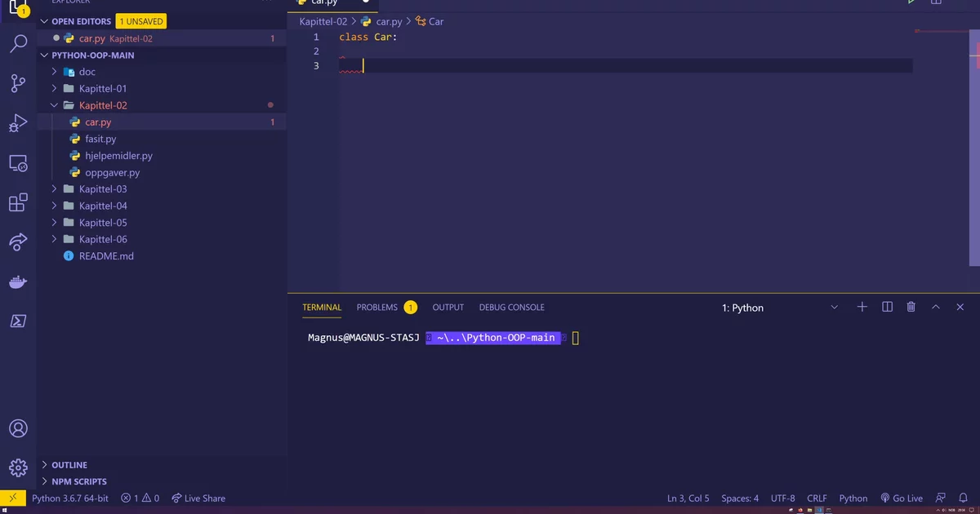Click the Car class in breadcrumb

pos(430,21)
